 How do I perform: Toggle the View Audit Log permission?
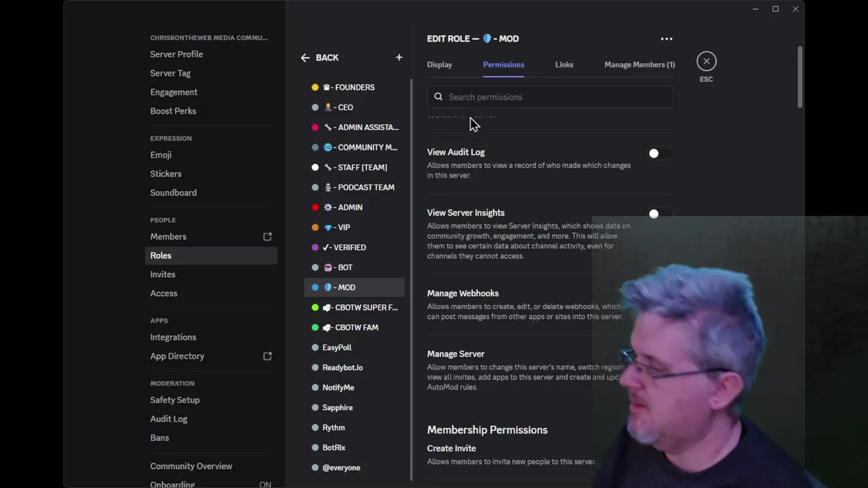coord(659,154)
